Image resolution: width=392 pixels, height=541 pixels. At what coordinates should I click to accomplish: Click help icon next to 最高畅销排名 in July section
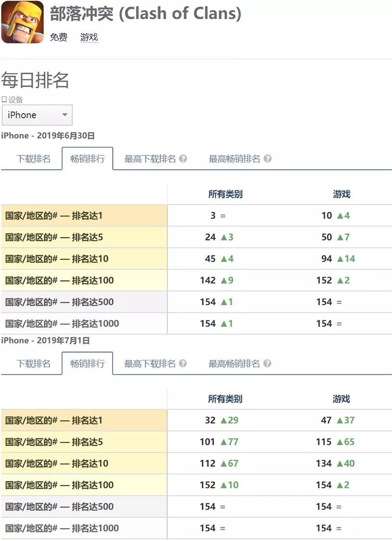(x=267, y=364)
